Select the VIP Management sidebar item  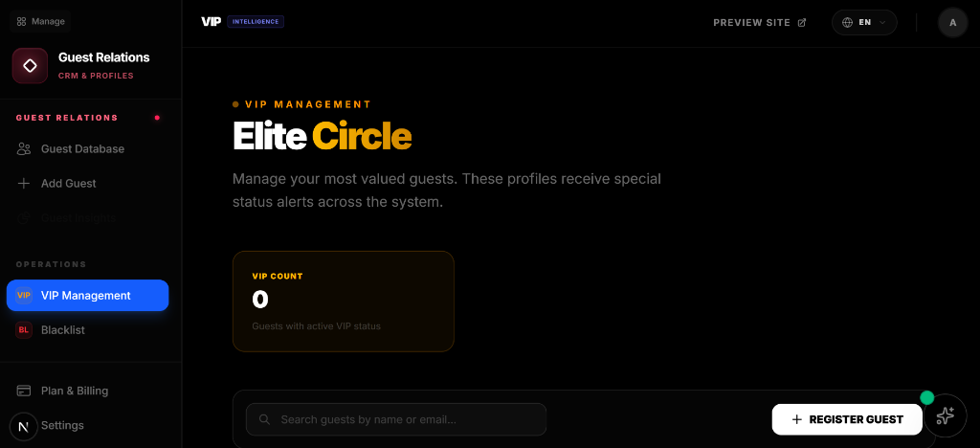coord(86,296)
